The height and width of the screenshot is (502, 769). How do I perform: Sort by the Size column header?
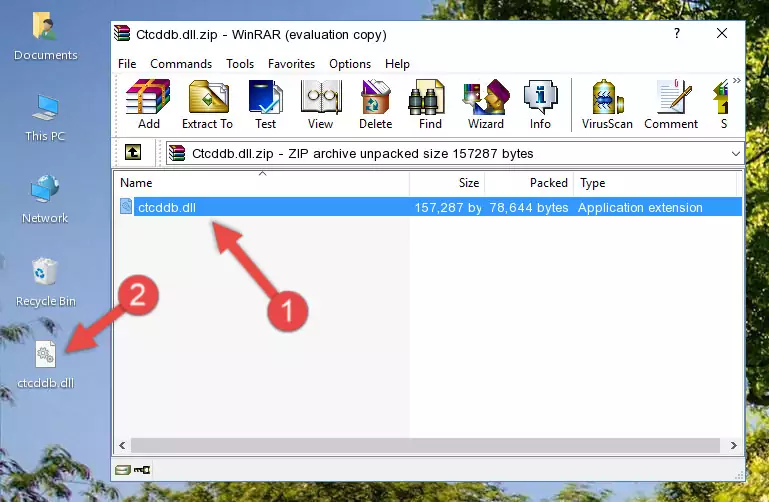pos(447,183)
